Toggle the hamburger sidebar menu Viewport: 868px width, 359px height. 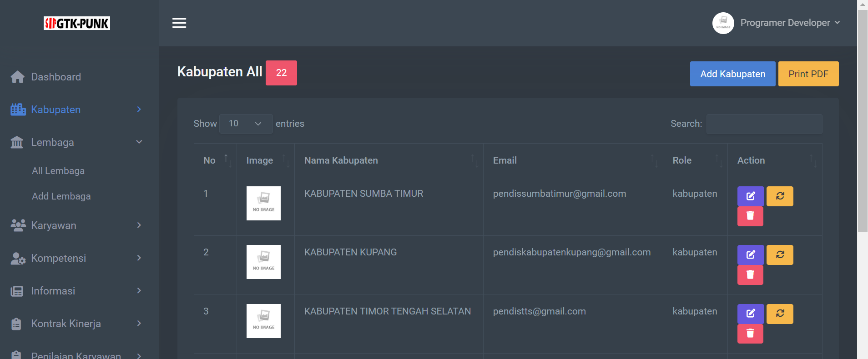(179, 23)
